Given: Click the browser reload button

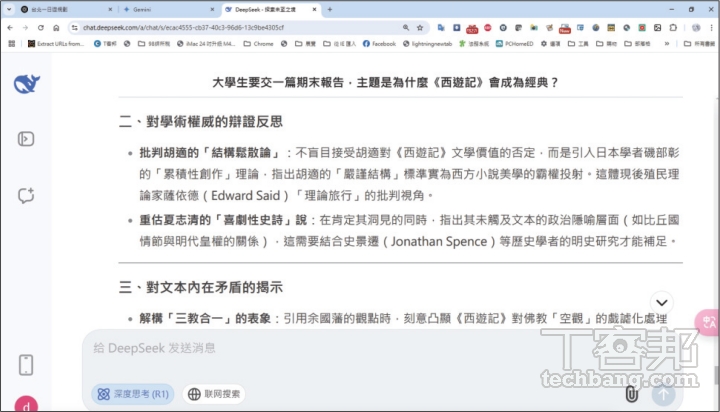Looking at the screenshot, I should (x=40, y=27).
